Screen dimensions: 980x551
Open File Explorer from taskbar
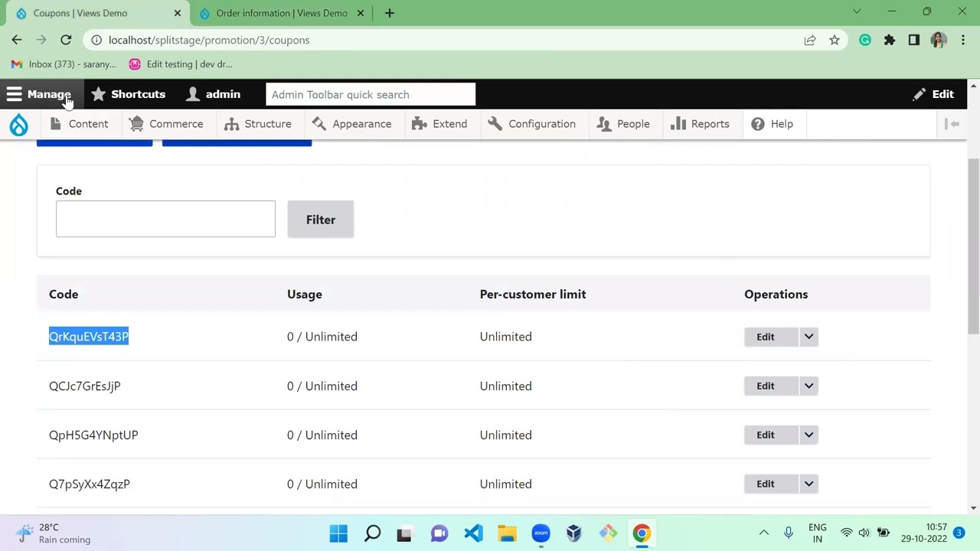coord(507,533)
